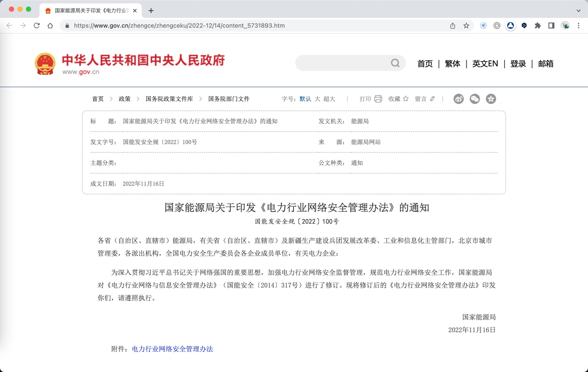This screenshot has width=588, height=372.
Task: Toggle the browser side panel
Action: (551, 26)
